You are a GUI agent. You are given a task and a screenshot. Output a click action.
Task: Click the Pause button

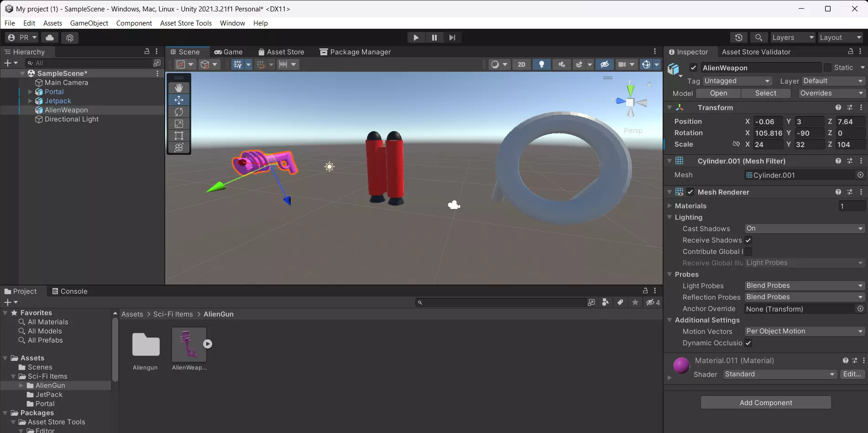click(x=434, y=37)
